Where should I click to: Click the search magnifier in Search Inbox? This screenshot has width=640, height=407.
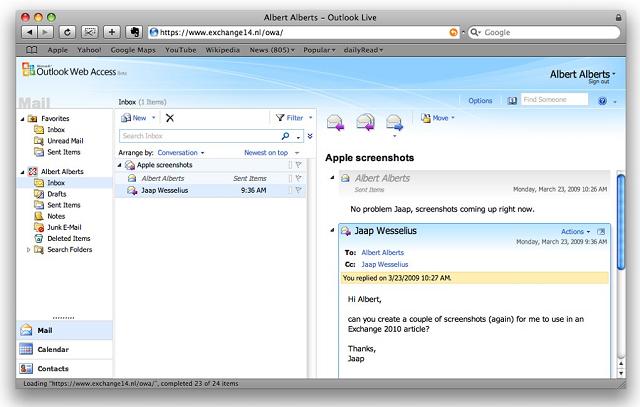click(x=285, y=136)
